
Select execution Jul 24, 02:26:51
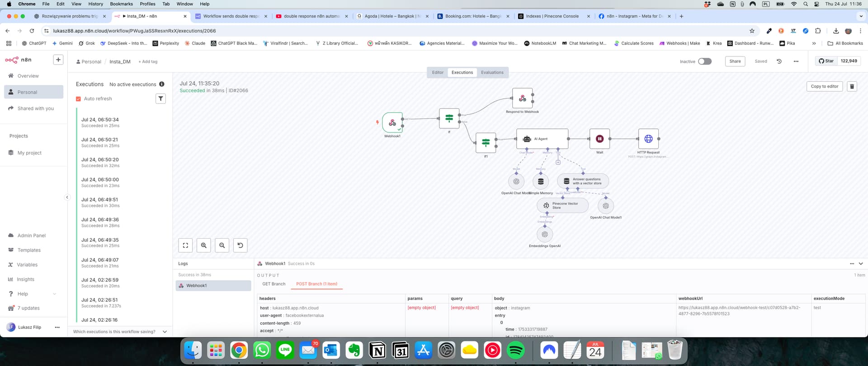(x=122, y=303)
